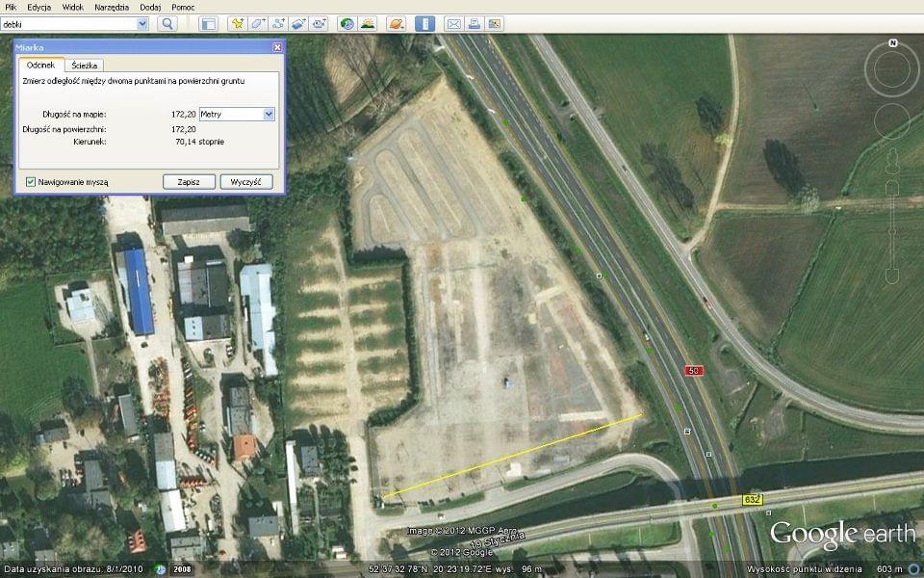Click the email envelope icon

[453, 23]
